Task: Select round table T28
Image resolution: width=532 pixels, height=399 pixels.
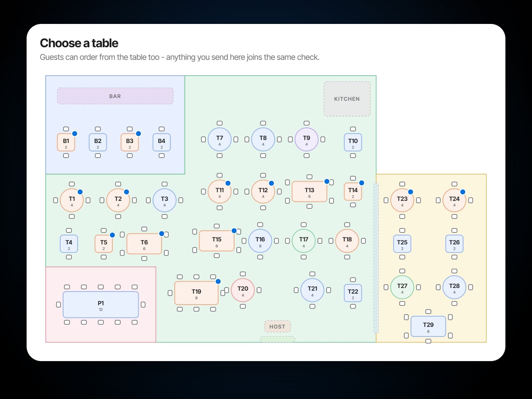Action: click(x=454, y=287)
